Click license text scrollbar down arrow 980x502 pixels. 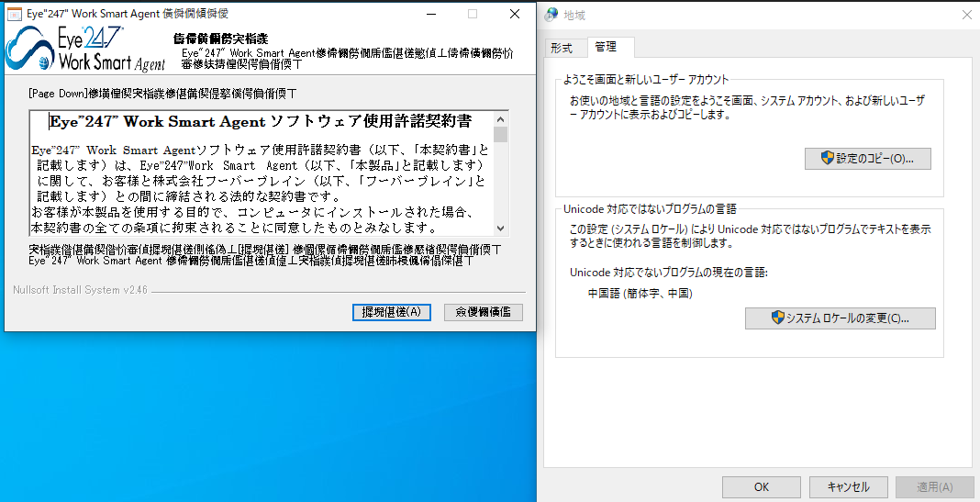click(x=501, y=229)
